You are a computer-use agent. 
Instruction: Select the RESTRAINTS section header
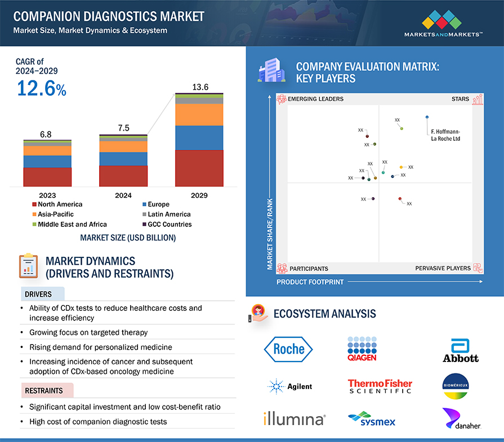coord(44,390)
